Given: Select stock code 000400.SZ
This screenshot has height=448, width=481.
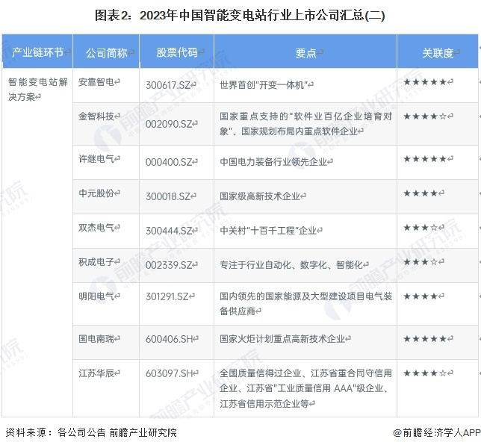Looking at the screenshot, I should 169,162.
